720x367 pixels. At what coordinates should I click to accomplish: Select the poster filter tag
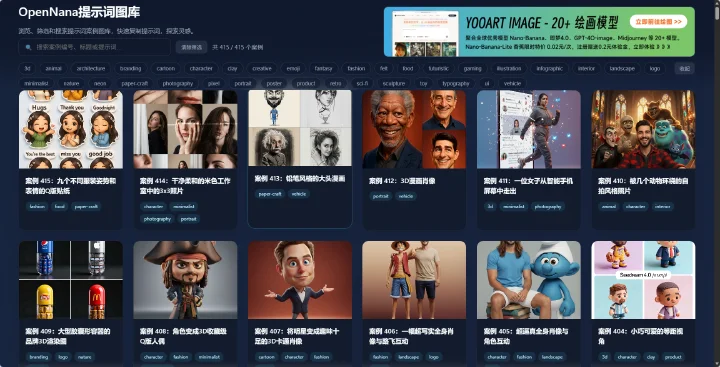pos(274,84)
